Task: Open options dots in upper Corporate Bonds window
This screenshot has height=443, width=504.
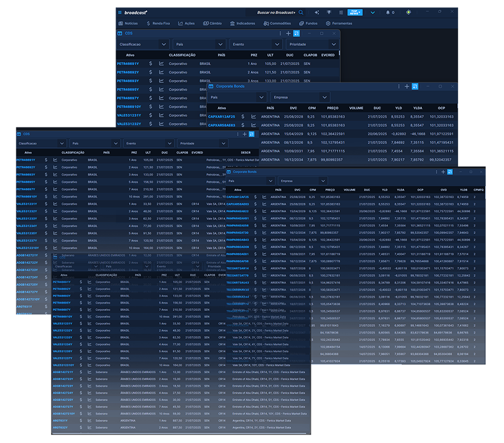Action: pyautogui.click(x=399, y=87)
